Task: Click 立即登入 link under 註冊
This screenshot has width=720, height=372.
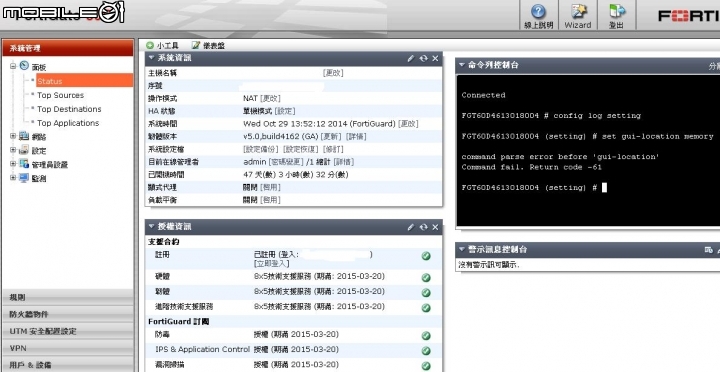Action: click(271, 264)
